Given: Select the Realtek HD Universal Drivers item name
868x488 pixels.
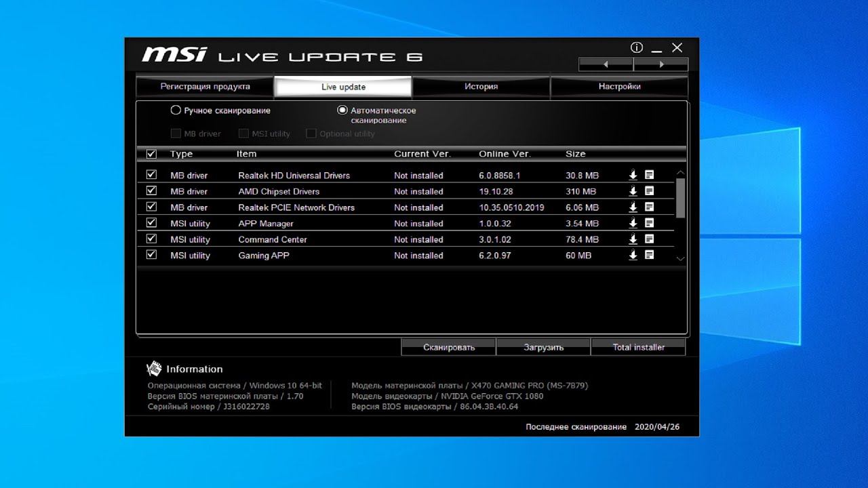Looking at the screenshot, I should [294, 176].
